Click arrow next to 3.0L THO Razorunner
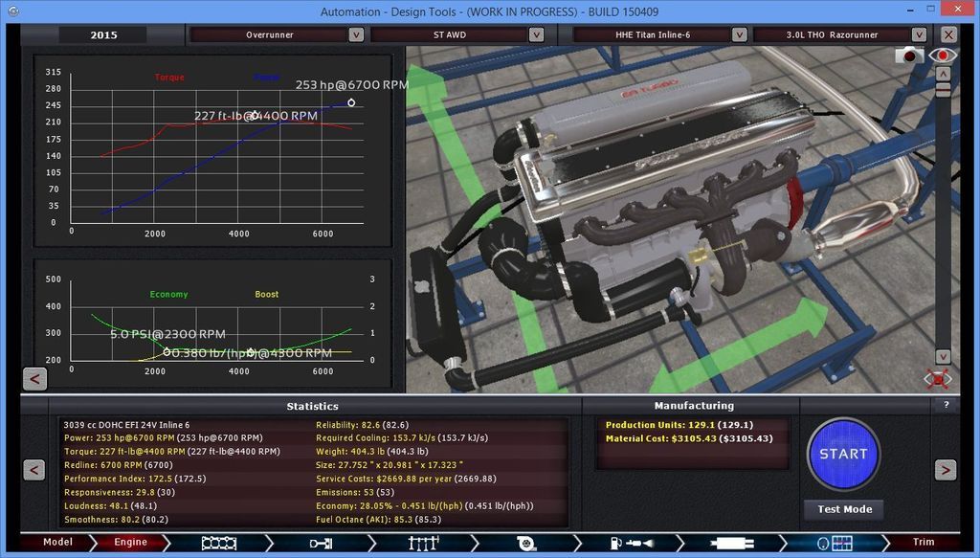The height and width of the screenshot is (558, 980). 919,35
